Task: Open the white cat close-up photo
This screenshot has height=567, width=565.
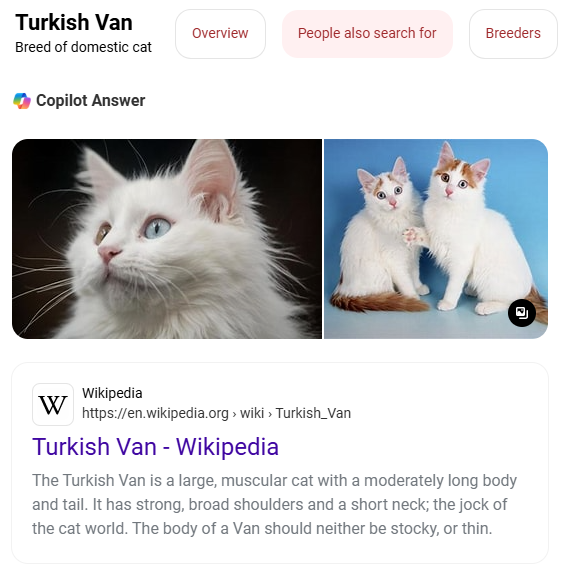Action: pos(167,239)
